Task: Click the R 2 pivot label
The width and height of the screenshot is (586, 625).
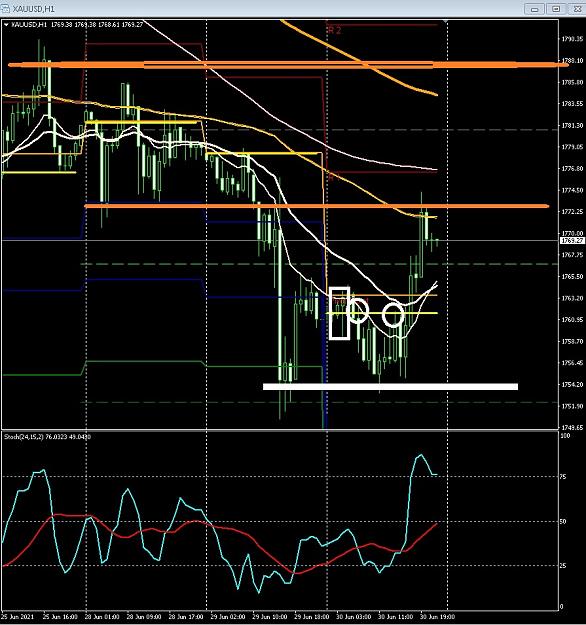Action: (x=334, y=30)
